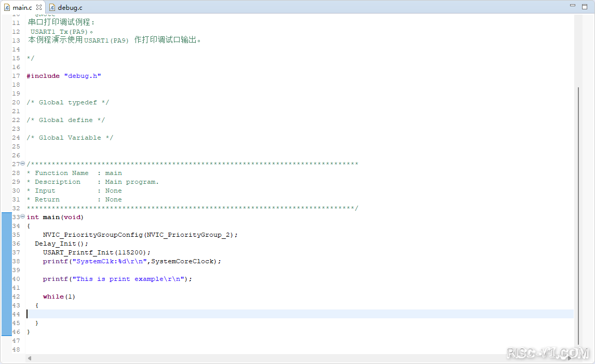Collapse the main function at line 33
Viewport: 595px width, 364px height.
[22, 217]
